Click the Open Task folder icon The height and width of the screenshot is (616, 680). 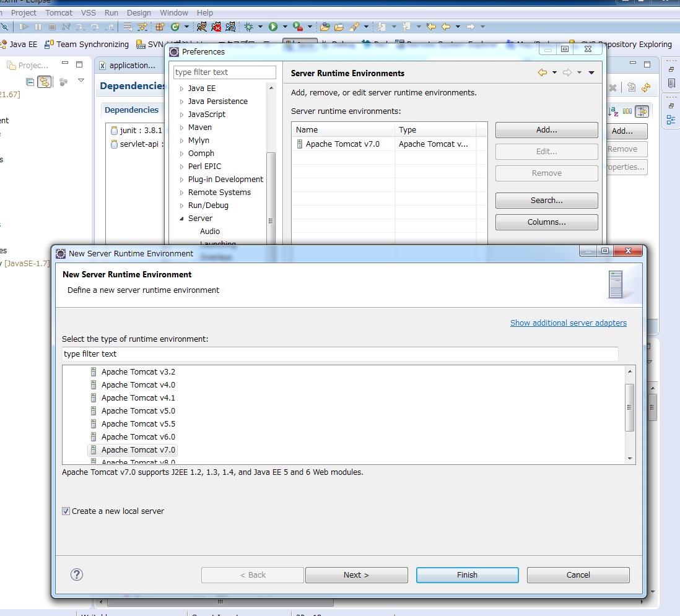coord(339,27)
